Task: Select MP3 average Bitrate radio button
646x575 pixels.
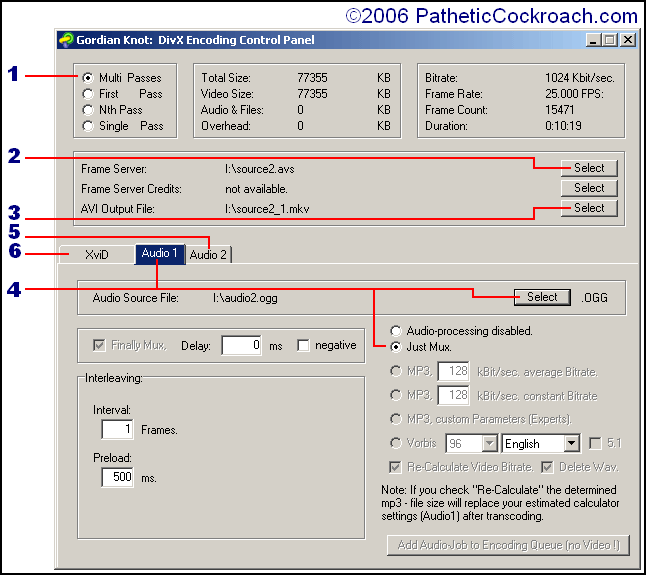Action: click(x=396, y=371)
